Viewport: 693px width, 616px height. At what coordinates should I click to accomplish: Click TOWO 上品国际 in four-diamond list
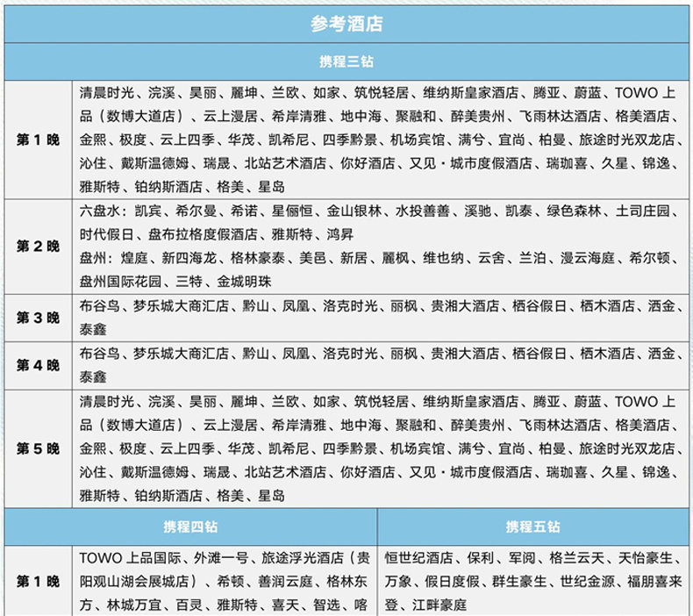click(131, 557)
